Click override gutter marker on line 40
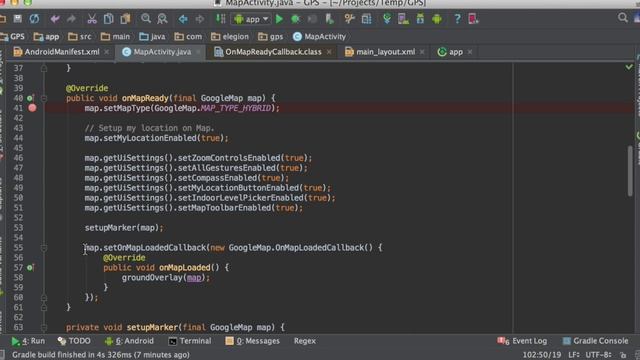This screenshot has height=360, width=640. 30,98
